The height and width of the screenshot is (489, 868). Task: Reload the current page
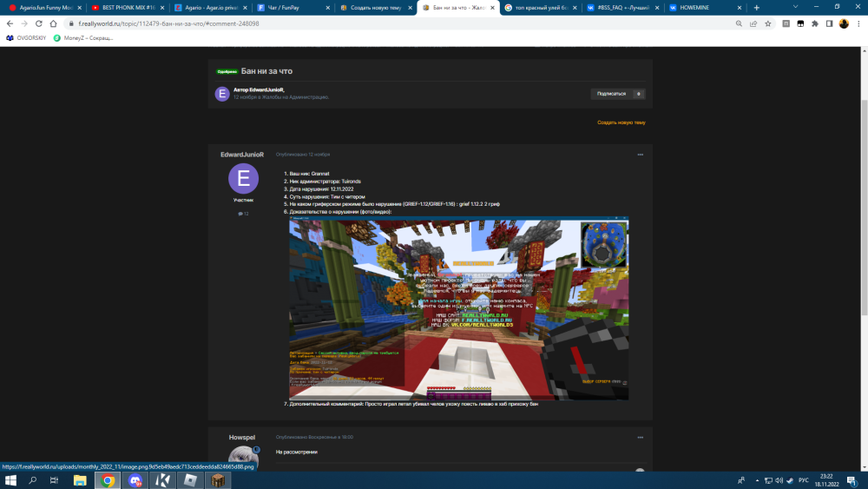click(39, 23)
